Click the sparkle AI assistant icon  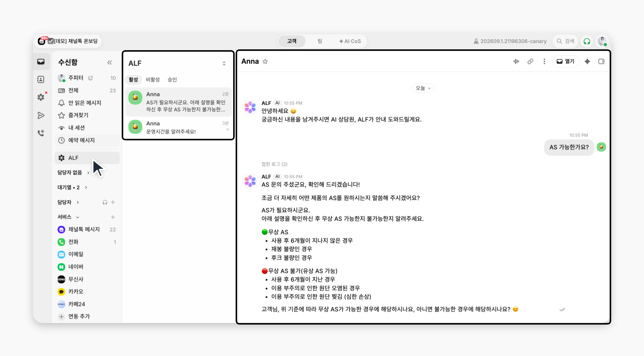pos(587,61)
